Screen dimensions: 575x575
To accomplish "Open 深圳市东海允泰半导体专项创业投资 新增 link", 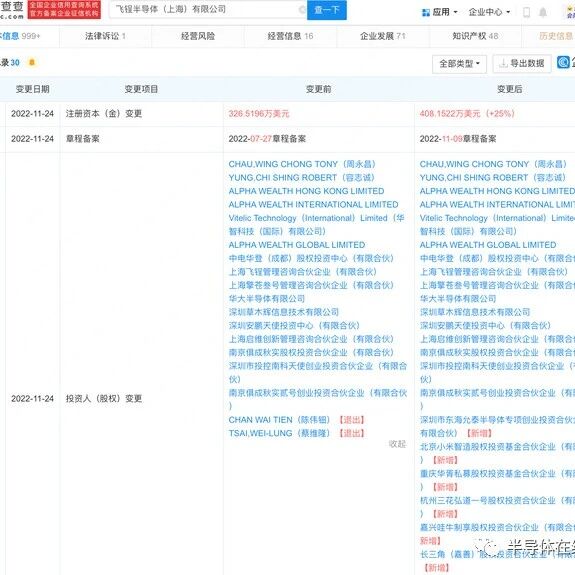I will (x=497, y=426).
